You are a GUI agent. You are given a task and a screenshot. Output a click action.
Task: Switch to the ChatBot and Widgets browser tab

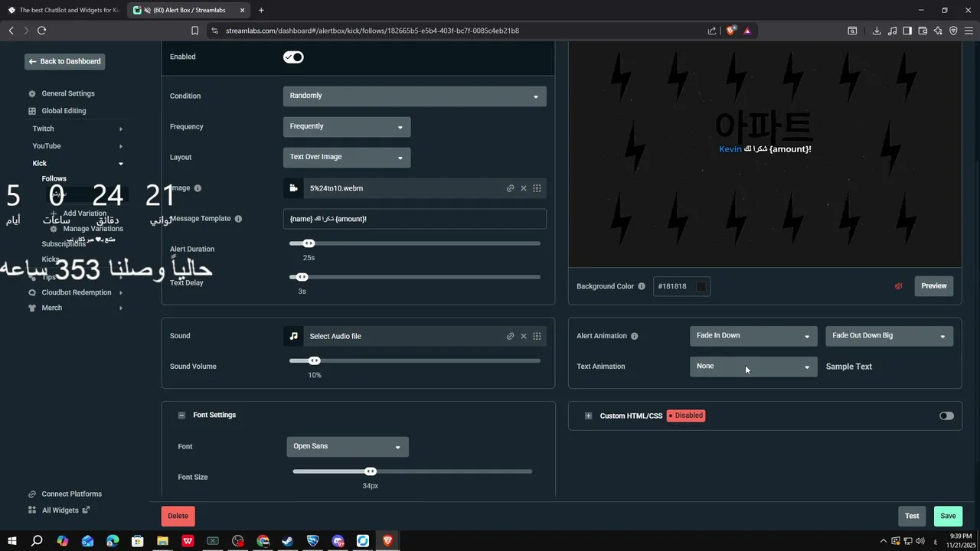coord(63,10)
